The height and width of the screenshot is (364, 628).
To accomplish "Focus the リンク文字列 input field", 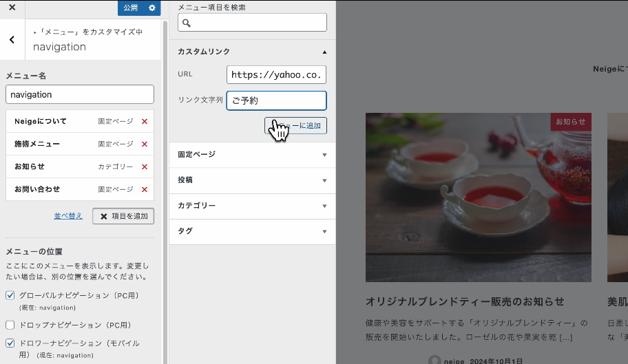I will (x=276, y=100).
